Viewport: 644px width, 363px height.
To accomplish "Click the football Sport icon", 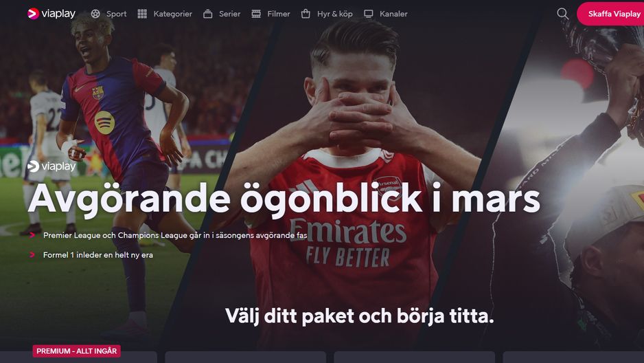I will click(95, 14).
